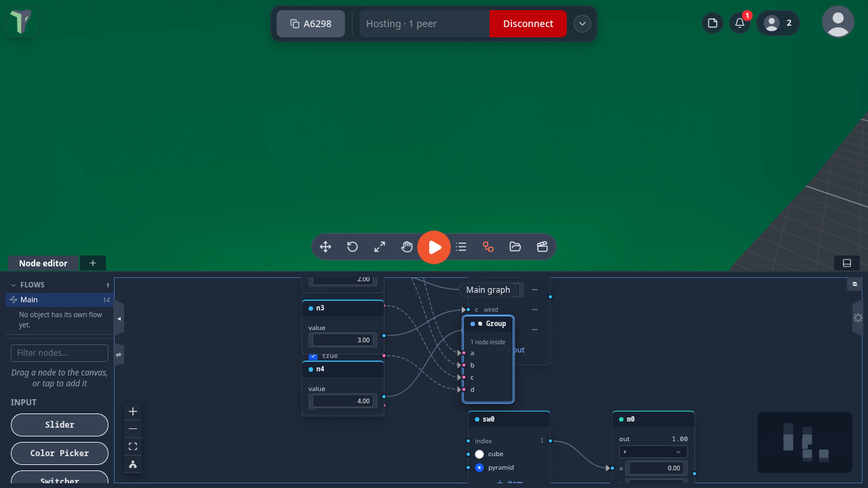Screen dimensions: 868x488
Task: Select the rotate tool in the toolbar
Action: coord(353,247)
